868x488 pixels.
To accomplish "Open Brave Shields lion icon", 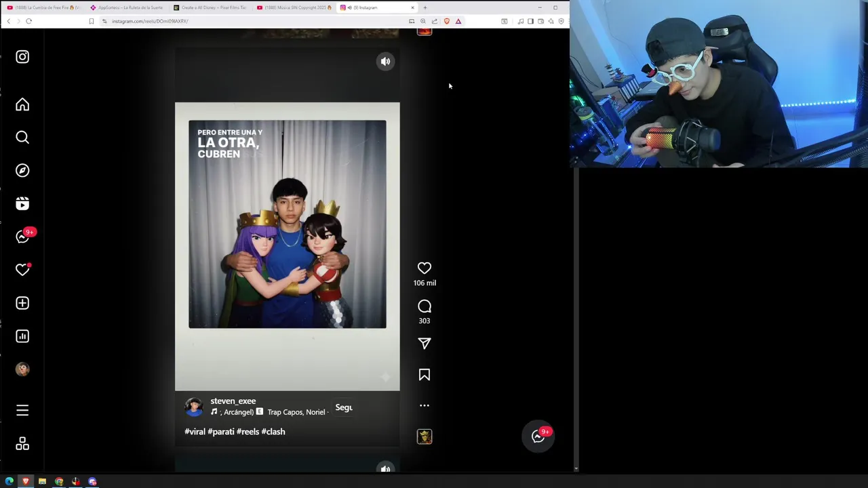I will (x=446, y=21).
